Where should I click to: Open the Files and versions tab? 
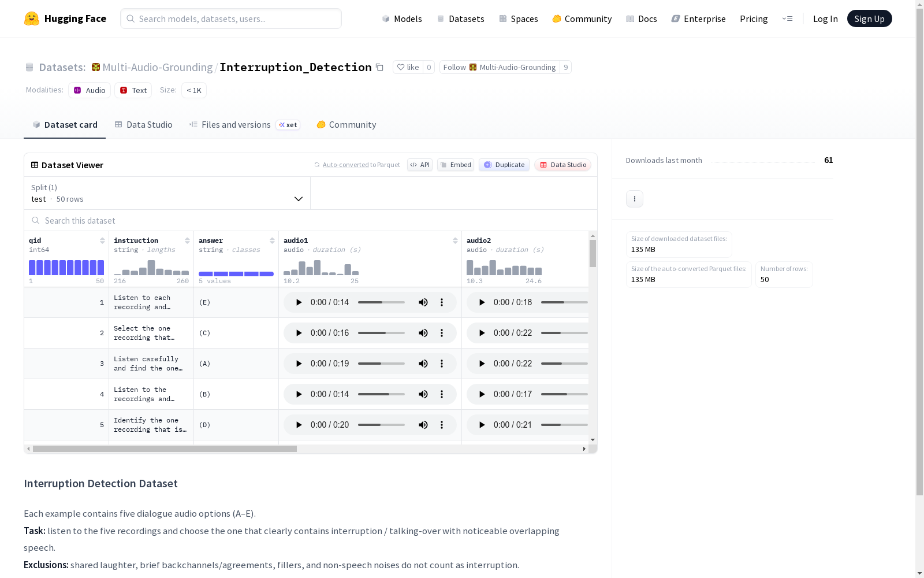(x=245, y=125)
